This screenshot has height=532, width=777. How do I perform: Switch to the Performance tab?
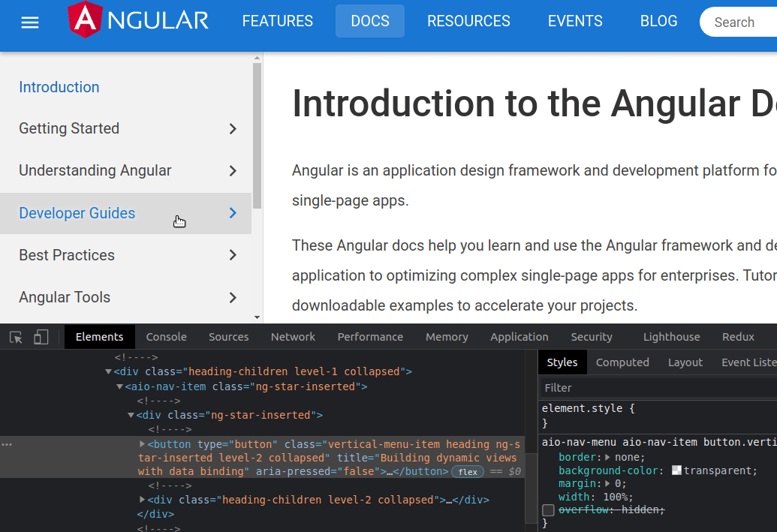tap(370, 337)
